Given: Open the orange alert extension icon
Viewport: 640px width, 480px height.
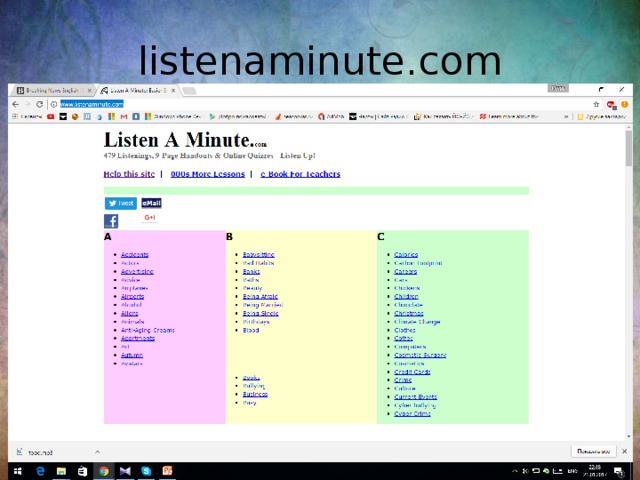Looking at the screenshot, I should (624, 104).
